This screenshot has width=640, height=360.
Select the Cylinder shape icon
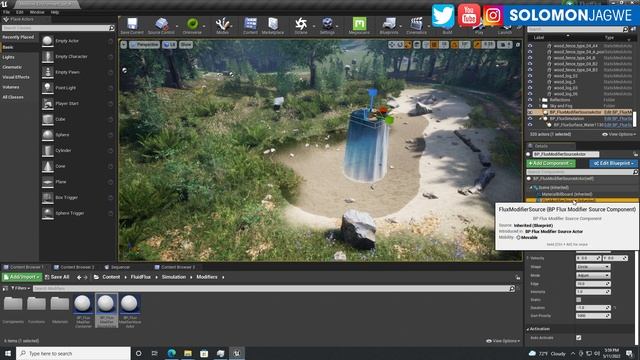tap(48, 150)
